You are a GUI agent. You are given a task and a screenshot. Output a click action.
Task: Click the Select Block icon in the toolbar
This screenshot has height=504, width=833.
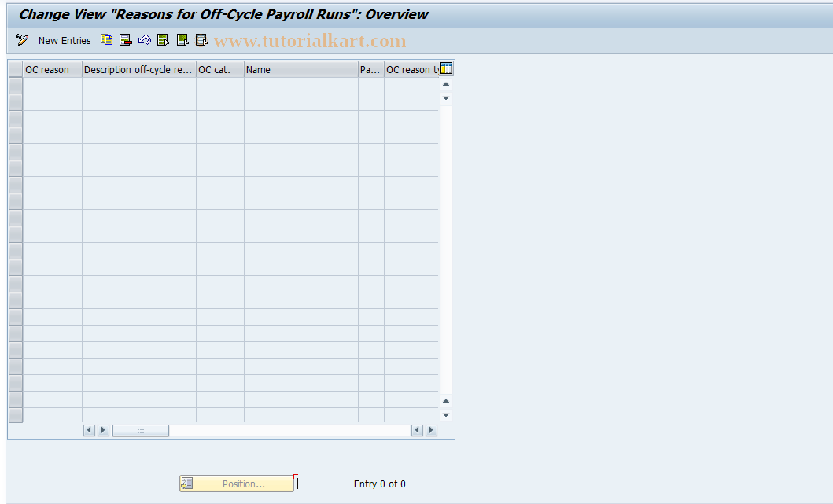point(182,40)
